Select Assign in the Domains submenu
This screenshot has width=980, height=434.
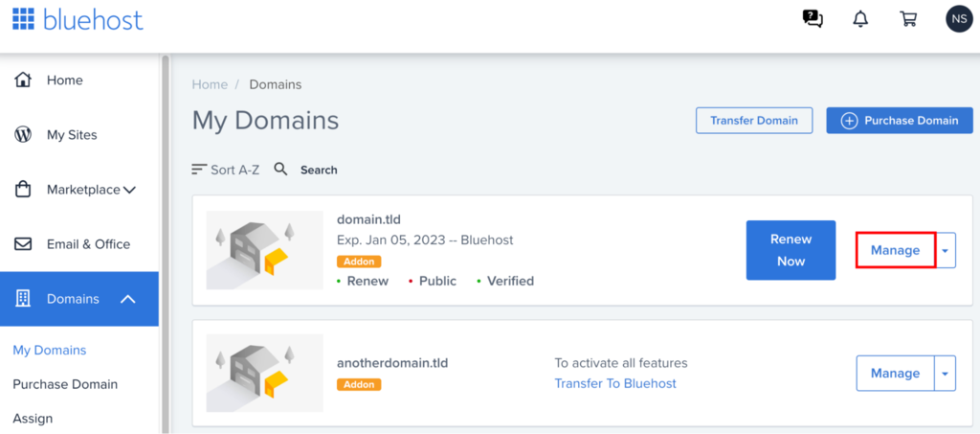tap(33, 419)
